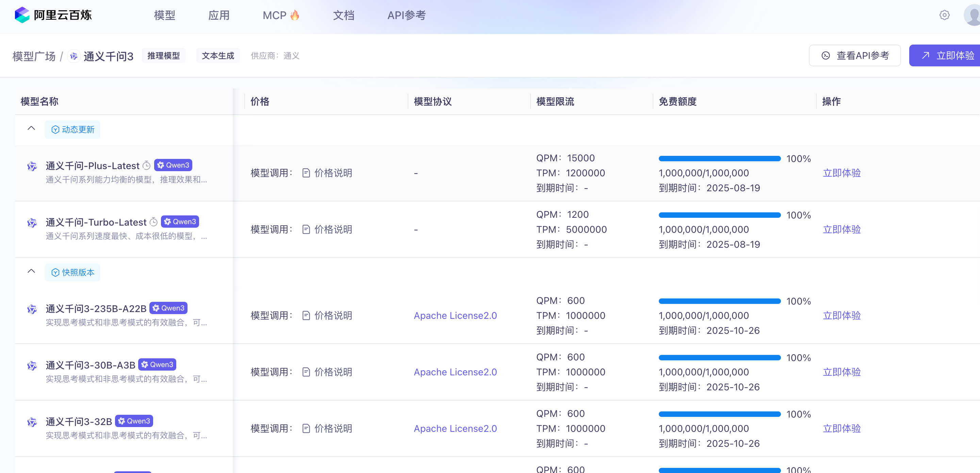The height and width of the screenshot is (473, 980).
Task: Open the 文档 navigation tab
Action: [x=344, y=15]
